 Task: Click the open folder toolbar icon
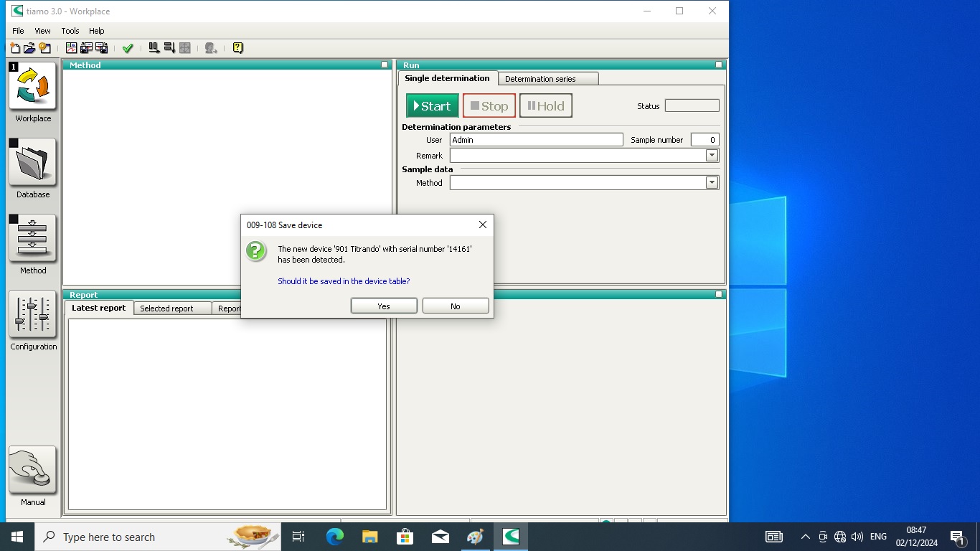pos(29,48)
